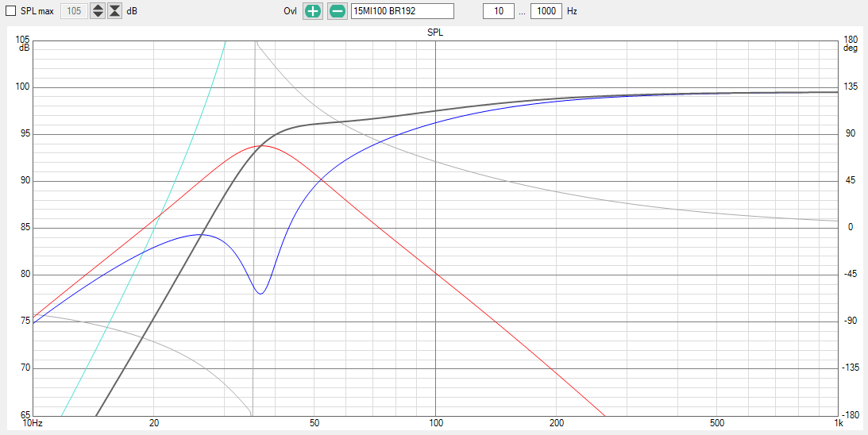
Task: Click the 95 label on dB axis
Action: 25,134
